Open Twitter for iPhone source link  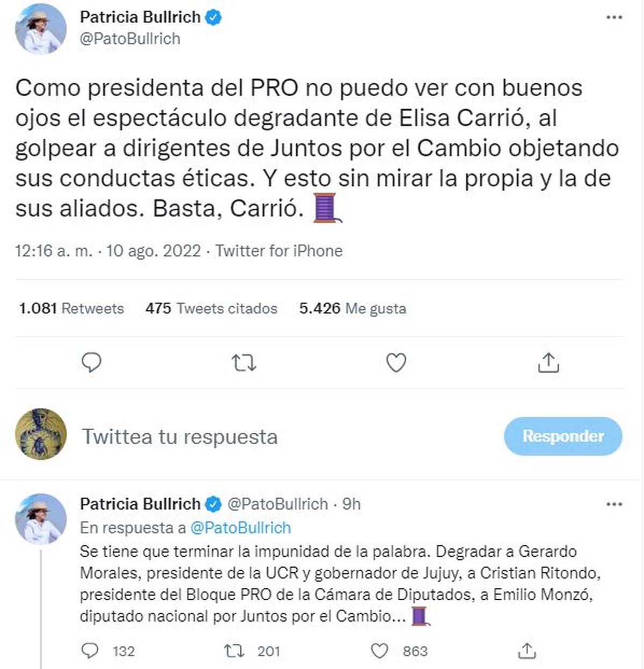[279, 251]
